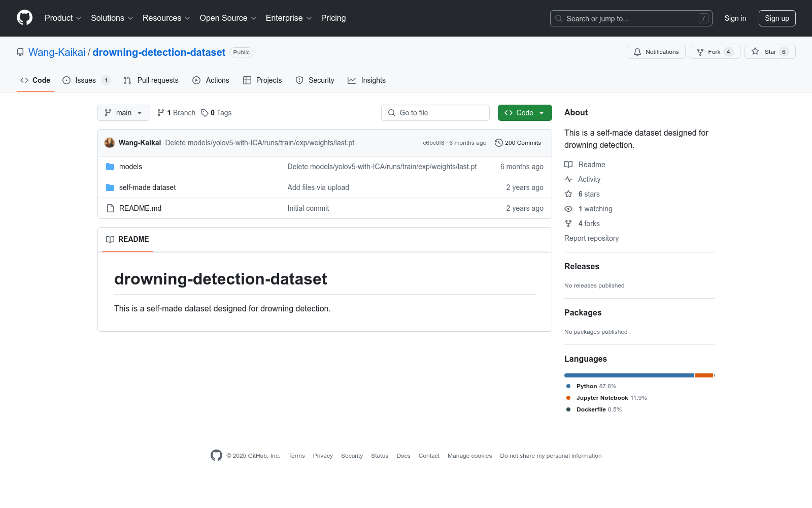
Task: Click the commit history clock icon
Action: point(498,143)
